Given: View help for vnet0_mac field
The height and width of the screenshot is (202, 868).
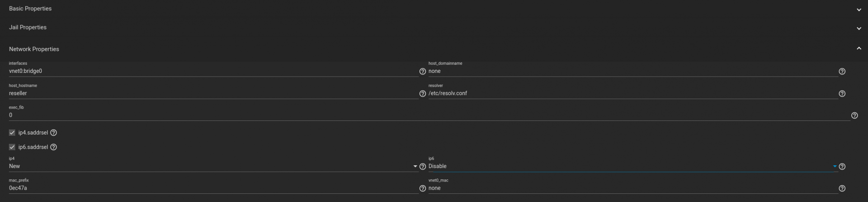Looking at the screenshot, I should pyautogui.click(x=842, y=188).
